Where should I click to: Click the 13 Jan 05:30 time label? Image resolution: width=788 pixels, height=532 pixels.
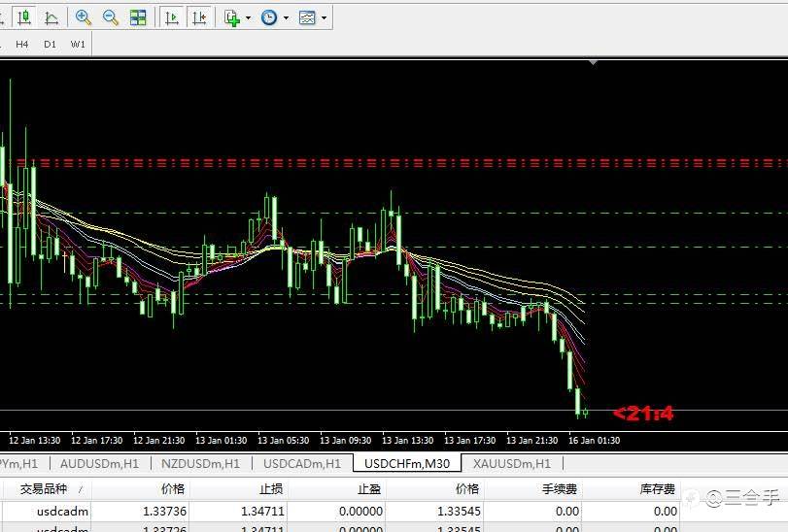284,440
